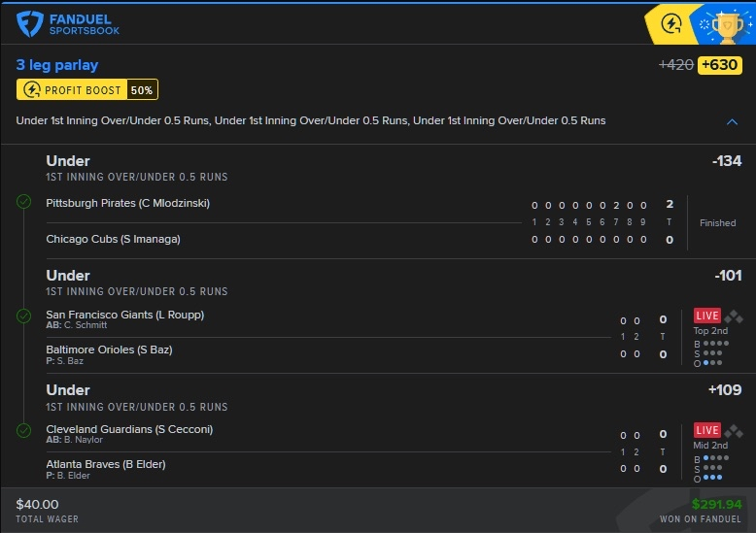
Task: Click the base diamond icon for Giants game
Action: click(x=734, y=316)
